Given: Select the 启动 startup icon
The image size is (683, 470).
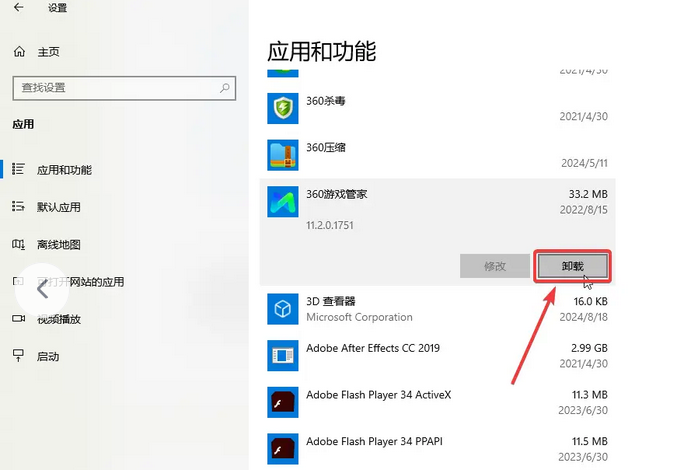Looking at the screenshot, I should 18,355.
